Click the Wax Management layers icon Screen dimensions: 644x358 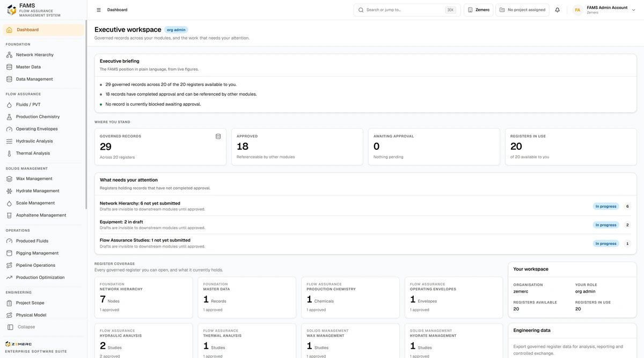click(9, 179)
